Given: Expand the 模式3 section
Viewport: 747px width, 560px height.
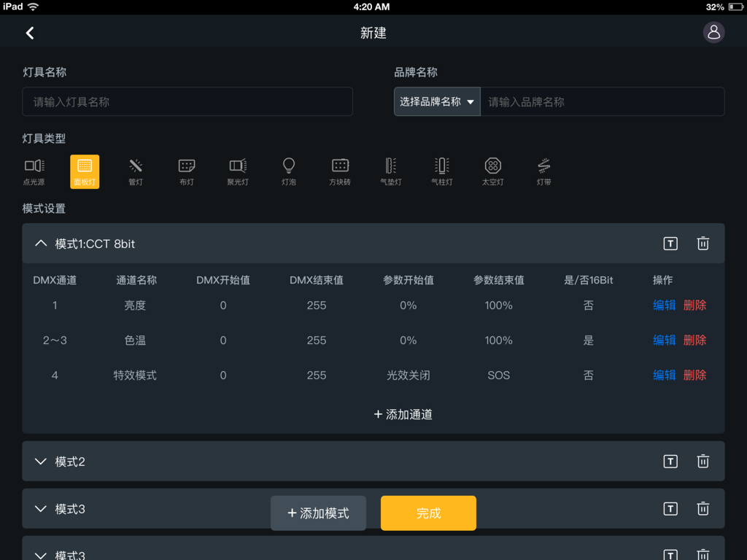Looking at the screenshot, I should (41, 508).
